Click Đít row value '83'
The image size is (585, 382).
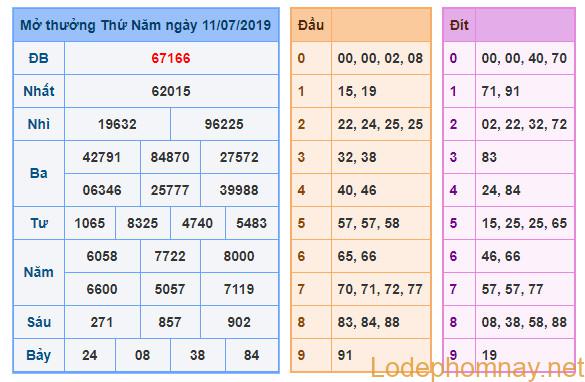click(489, 157)
